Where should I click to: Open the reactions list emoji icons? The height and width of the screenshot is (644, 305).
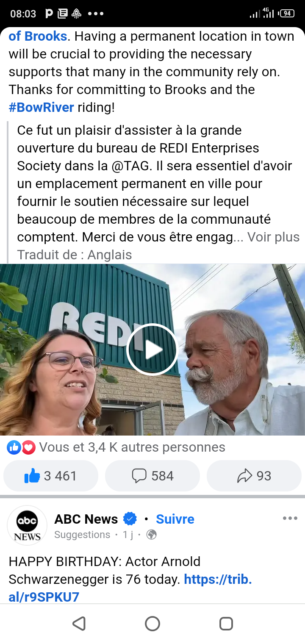pyautogui.click(x=21, y=447)
